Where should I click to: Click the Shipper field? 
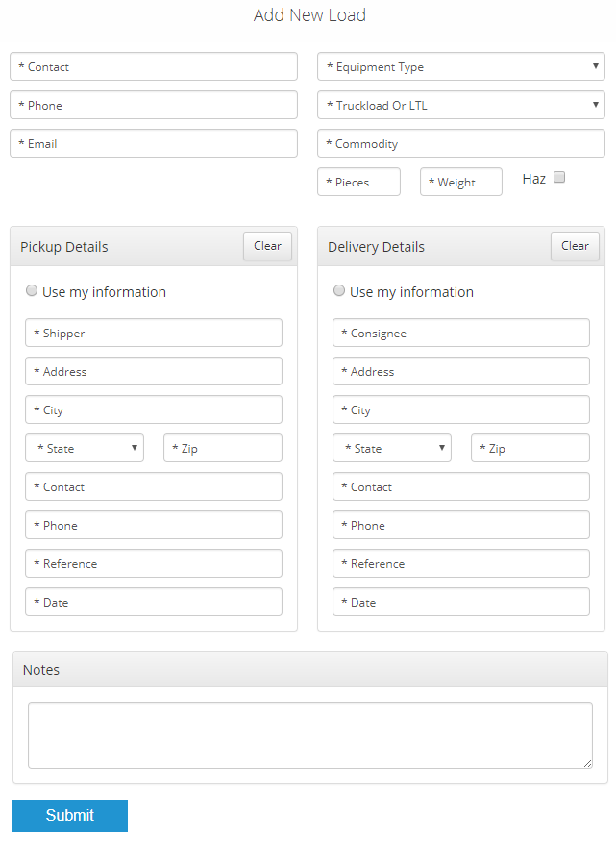tap(154, 333)
